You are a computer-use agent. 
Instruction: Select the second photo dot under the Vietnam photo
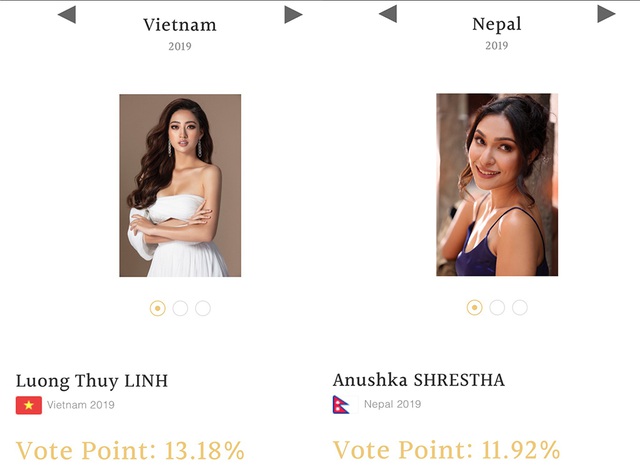click(x=180, y=308)
